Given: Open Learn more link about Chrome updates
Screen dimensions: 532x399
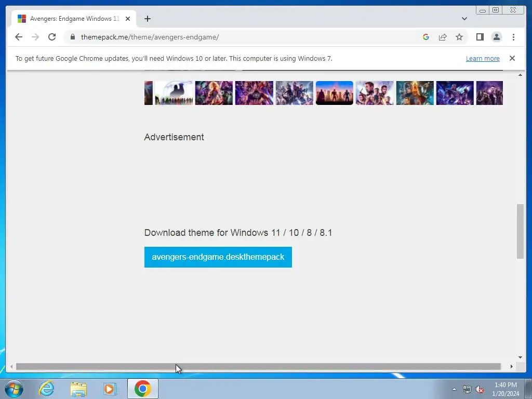Looking at the screenshot, I should tap(483, 58).
